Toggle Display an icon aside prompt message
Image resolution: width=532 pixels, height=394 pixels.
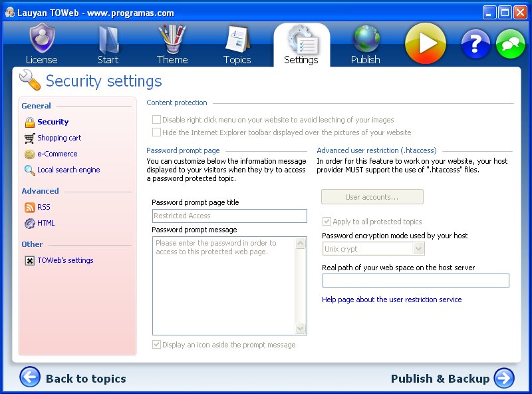[156, 344]
